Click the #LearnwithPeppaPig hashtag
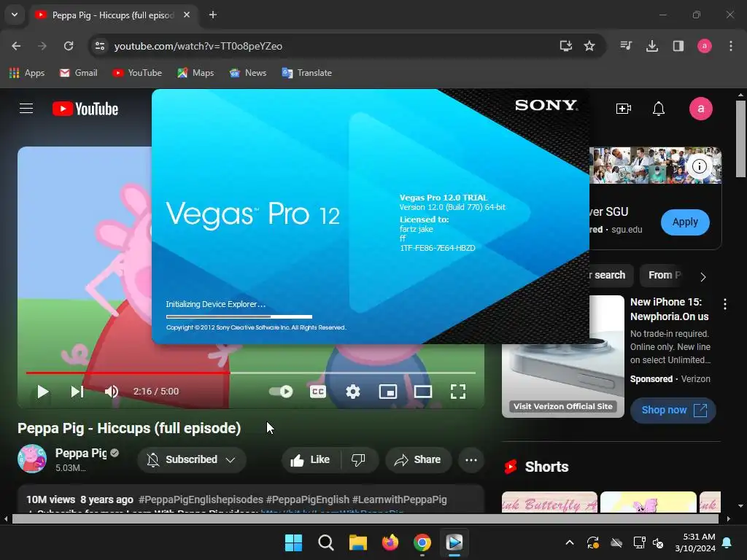This screenshot has height=560, width=747. (399, 499)
